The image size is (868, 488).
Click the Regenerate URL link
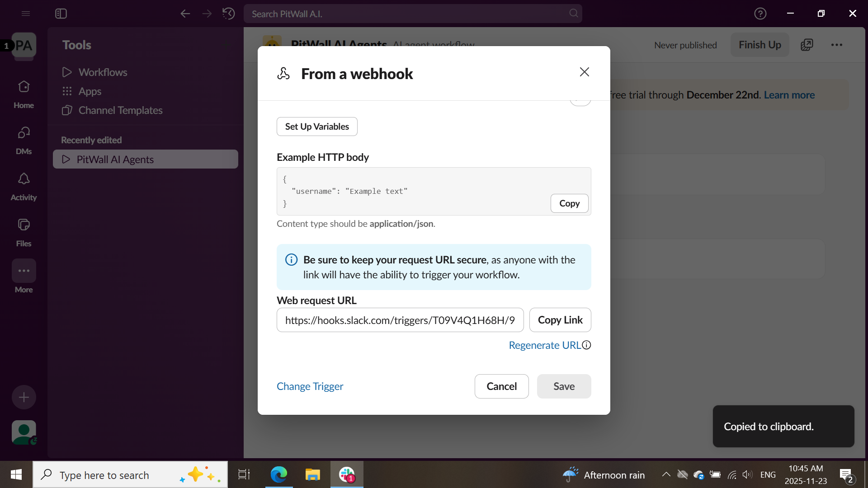tap(544, 345)
